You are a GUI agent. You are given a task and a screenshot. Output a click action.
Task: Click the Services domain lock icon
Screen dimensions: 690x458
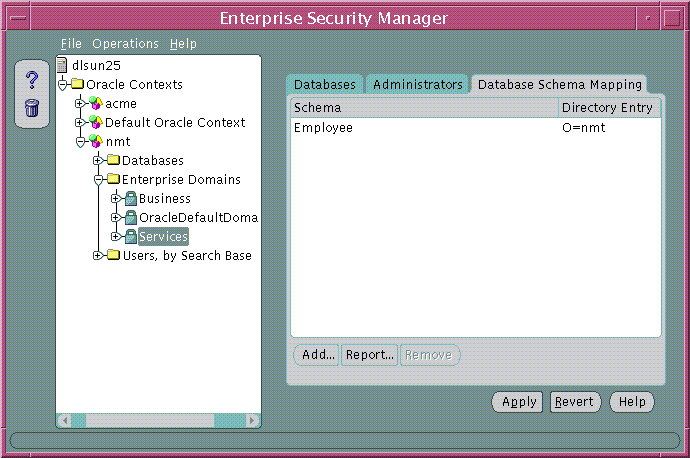click(131, 236)
